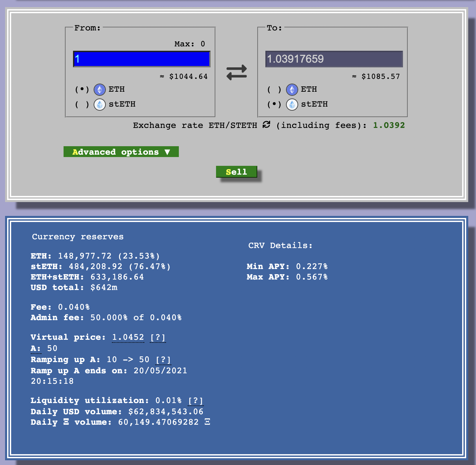Screen dimensions: 476x465
Task: Click the Admin fee 50.000% line
Action: tap(106, 318)
